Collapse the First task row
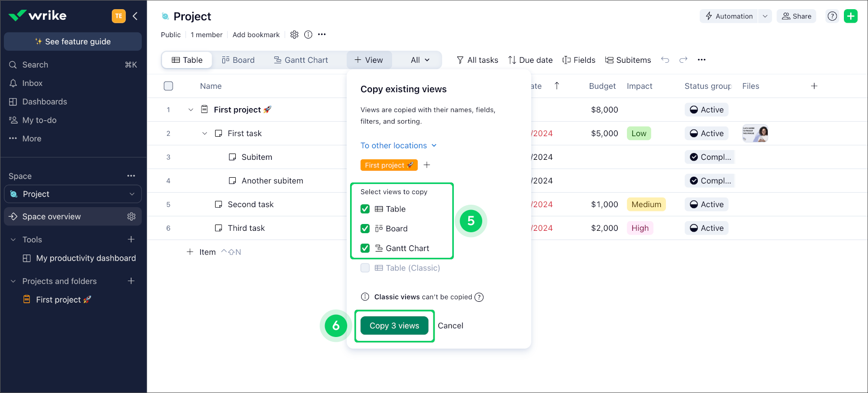 point(204,133)
